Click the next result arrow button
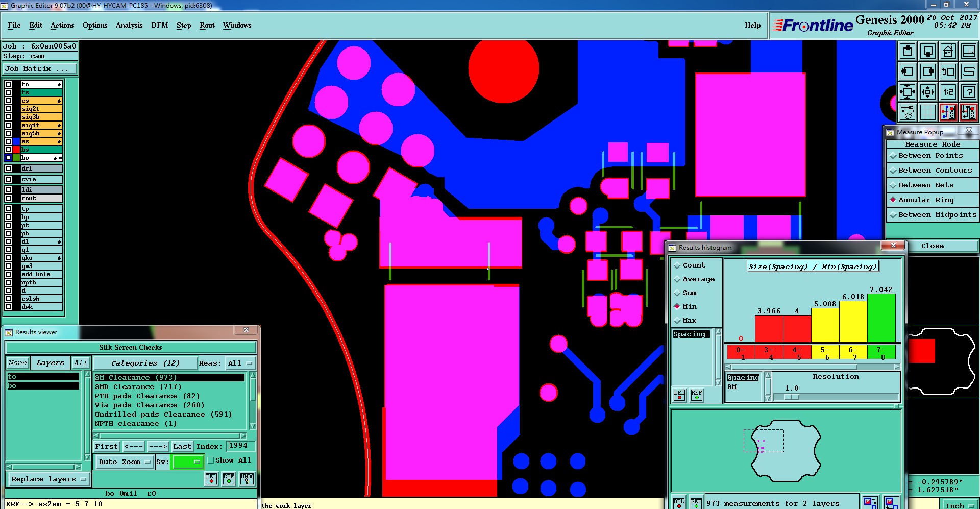Screen dimensions: 980x509 158,447
